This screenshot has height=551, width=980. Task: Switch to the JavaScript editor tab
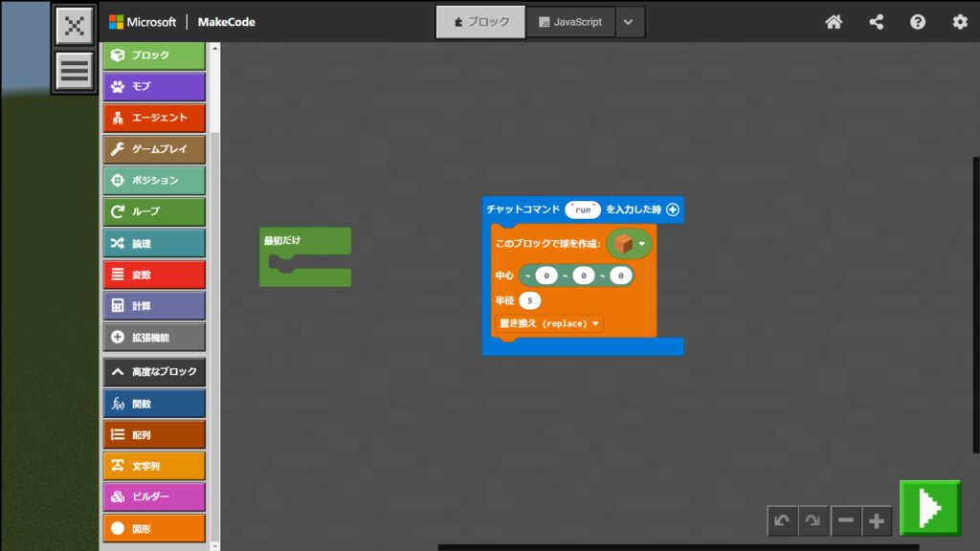pyautogui.click(x=570, y=22)
